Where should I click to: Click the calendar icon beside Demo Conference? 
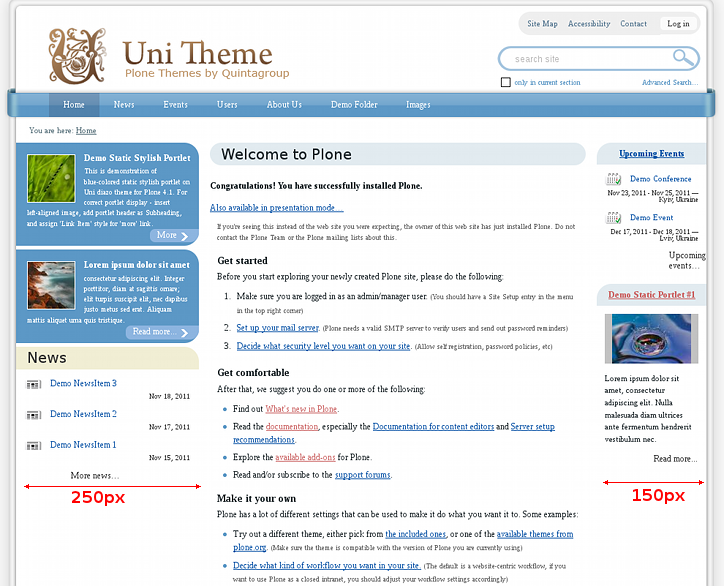point(613,179)
